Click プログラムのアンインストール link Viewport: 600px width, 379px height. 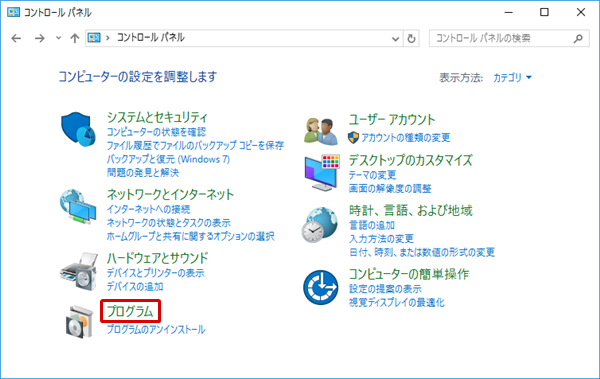click(156, 329)
